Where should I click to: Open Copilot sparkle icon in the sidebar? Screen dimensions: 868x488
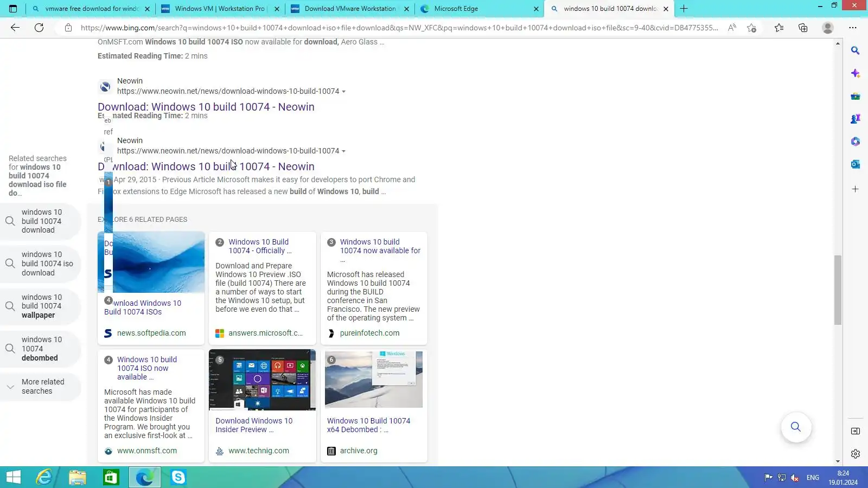tap(856, 73)
